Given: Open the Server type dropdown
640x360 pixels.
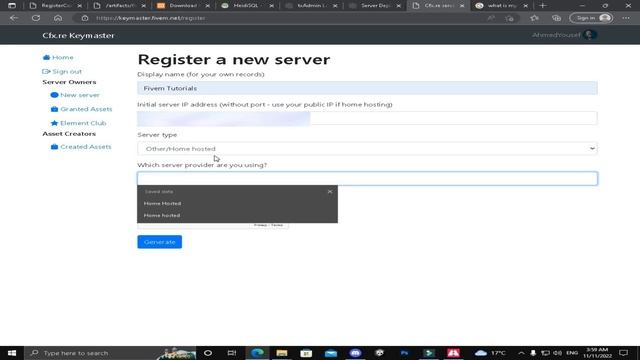Looking at the screenshot, I should click(x=367, y=149).
